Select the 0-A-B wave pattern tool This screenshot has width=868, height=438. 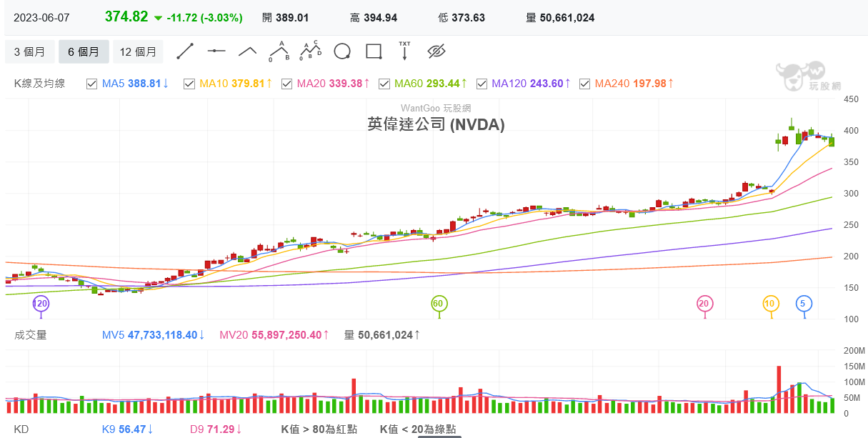279,51
